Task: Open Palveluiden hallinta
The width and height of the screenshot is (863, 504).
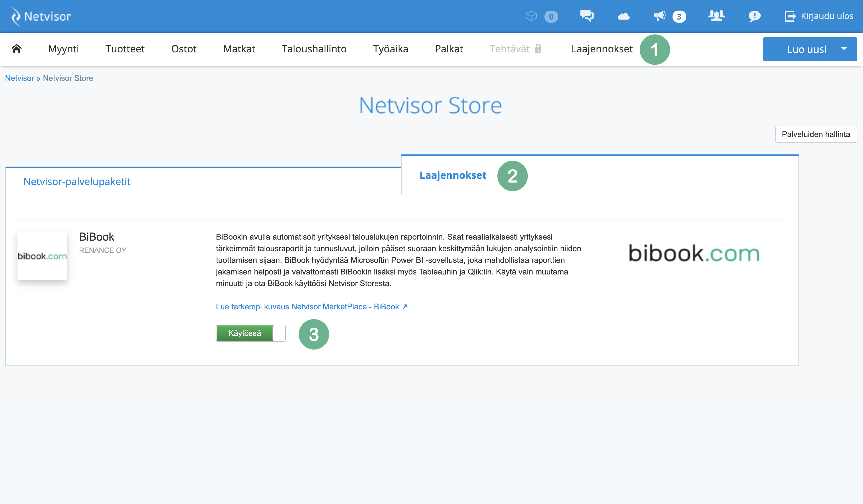Action: (x=816, y=134)
